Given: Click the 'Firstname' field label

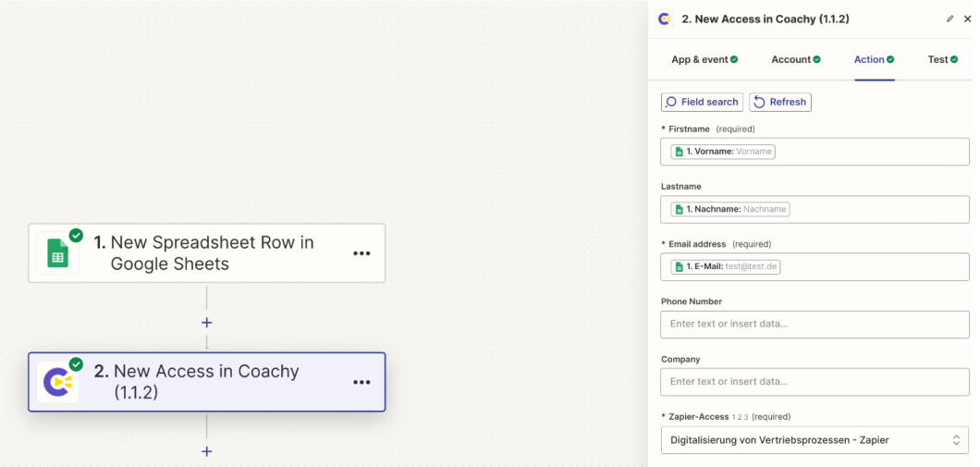Looking at the screenshot, I should tap(690, 129).
